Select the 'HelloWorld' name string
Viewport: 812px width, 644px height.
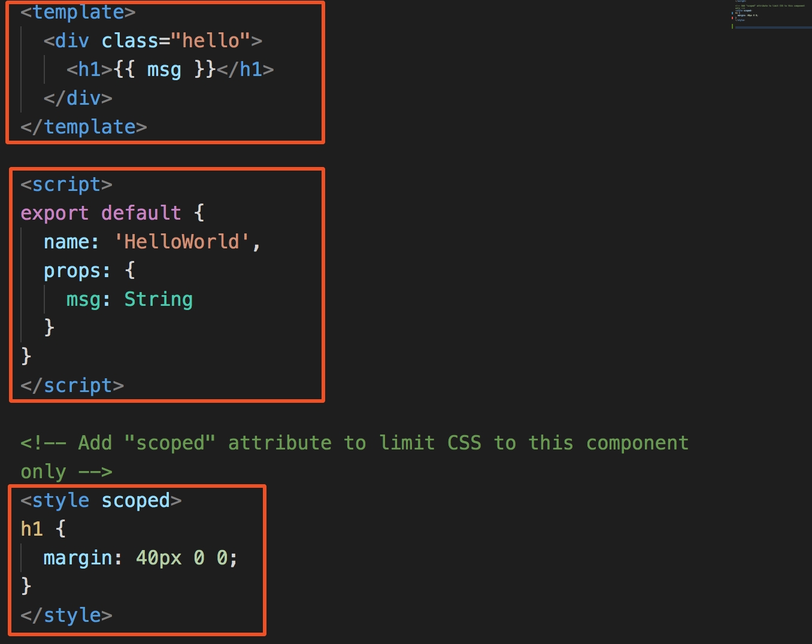(x=181, y=242)
